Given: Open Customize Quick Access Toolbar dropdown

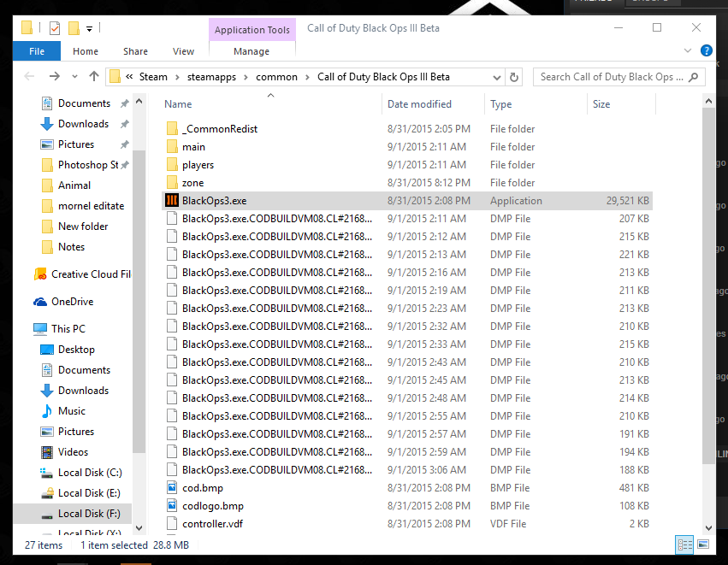Looking at the screenshot, I should (89, 29).
